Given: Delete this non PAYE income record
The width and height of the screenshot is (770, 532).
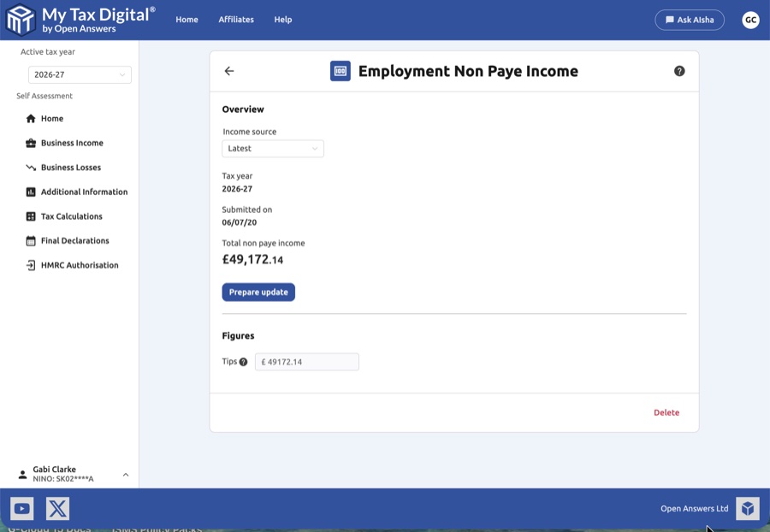Looking at the screenshot, I should pyautogui.click(x=666, y=412).
